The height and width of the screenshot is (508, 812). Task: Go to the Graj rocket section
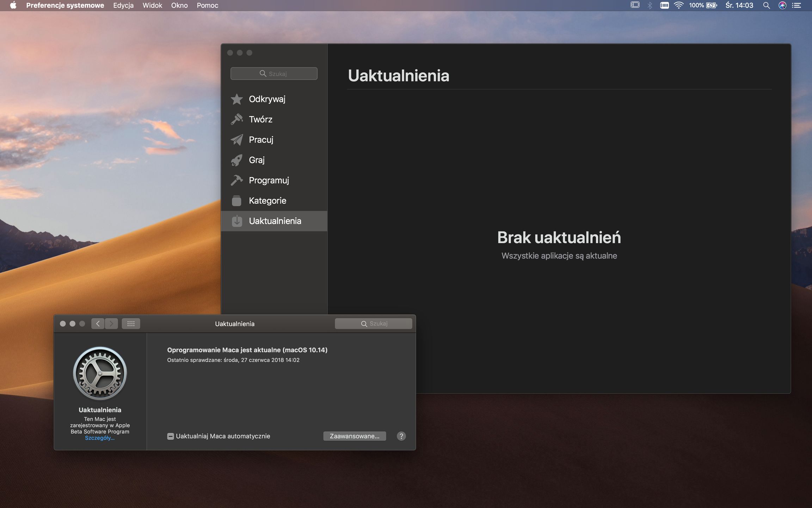pos(256,160)
